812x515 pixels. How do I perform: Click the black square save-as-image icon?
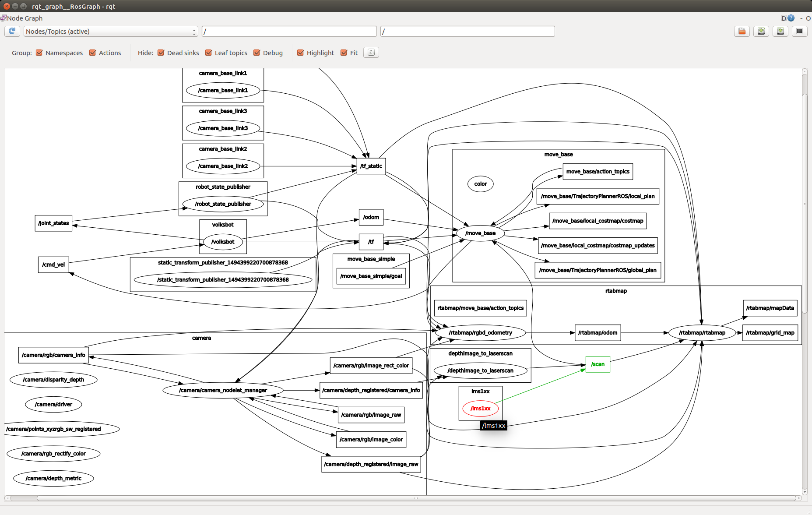(x=800, y=31)
